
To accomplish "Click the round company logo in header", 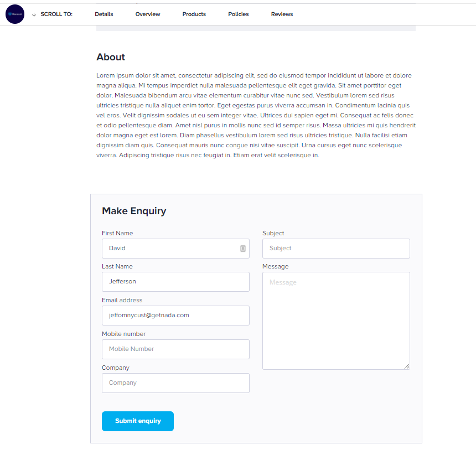I will [x=15, y=14].
